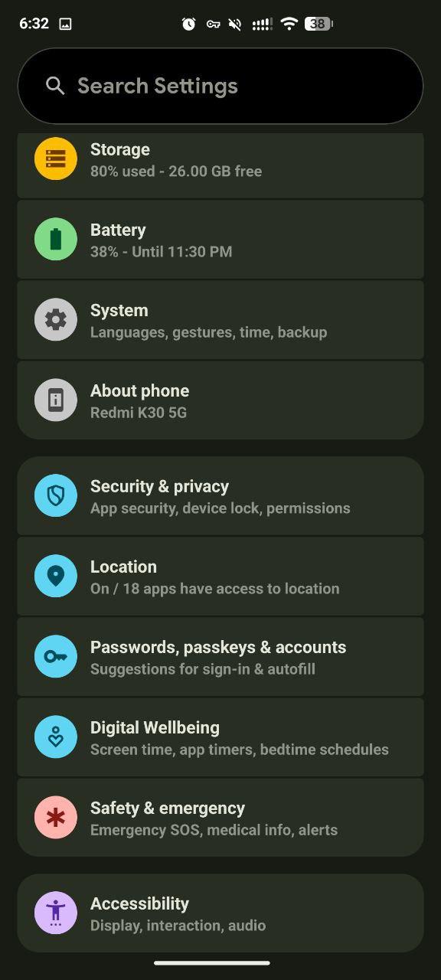Tap the Security & privacy shield icon

[56, 495]
